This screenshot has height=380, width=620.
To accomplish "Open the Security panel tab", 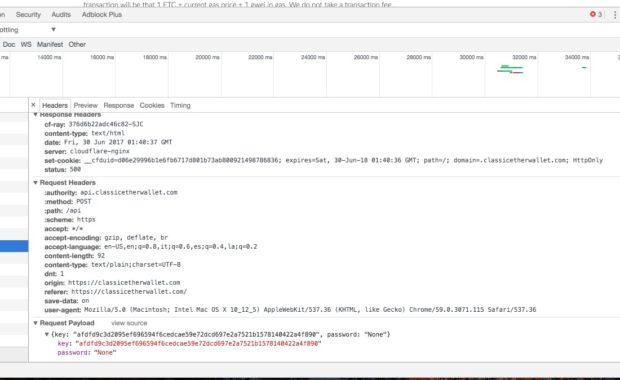I will tap(28, 15).
